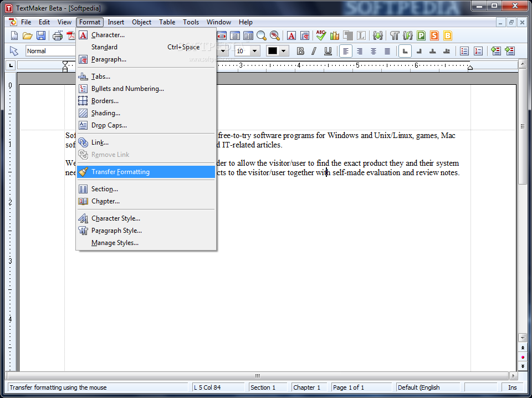Screen dimensions: 532x398
Task: Open Bullets and Numbering from Format menu
Action: click(x=127, y=89)
